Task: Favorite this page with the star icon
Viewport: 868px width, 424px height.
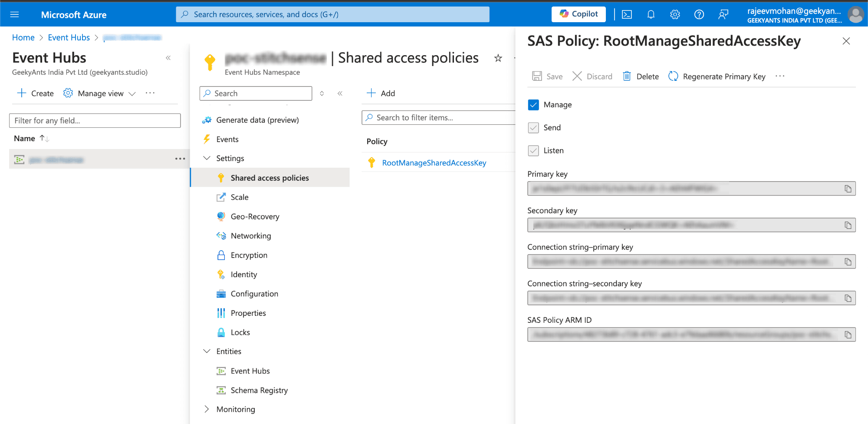Action: coord(498,58)
